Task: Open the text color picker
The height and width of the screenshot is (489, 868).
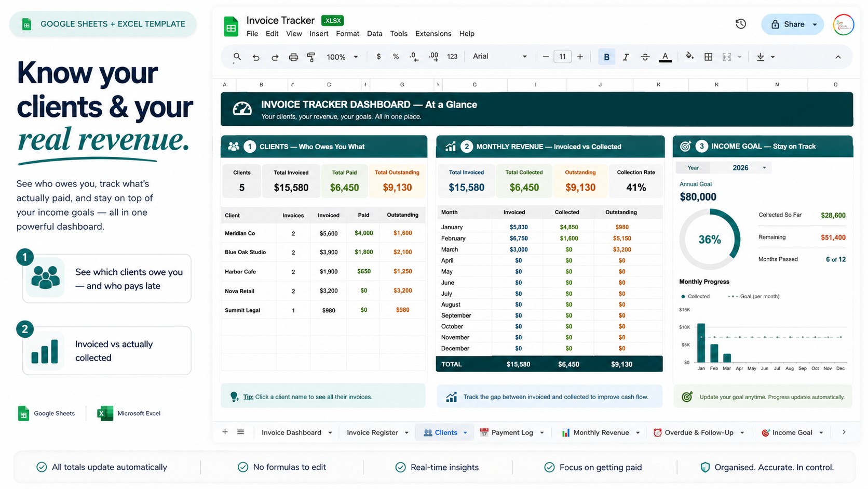Action: point(665,57)
